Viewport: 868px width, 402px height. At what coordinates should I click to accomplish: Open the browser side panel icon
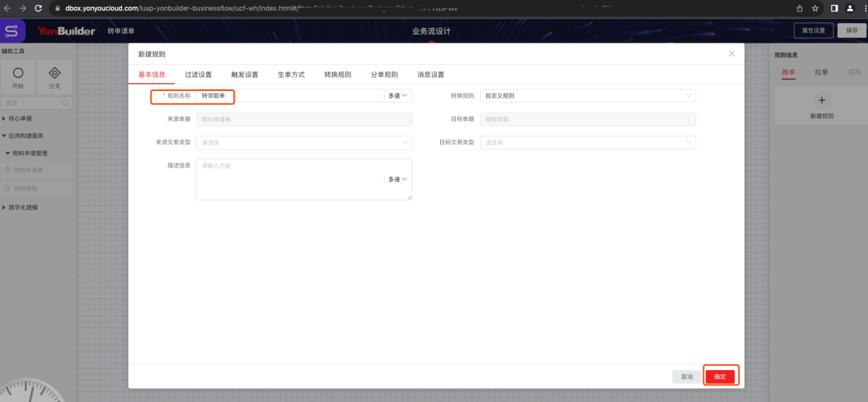834,8
